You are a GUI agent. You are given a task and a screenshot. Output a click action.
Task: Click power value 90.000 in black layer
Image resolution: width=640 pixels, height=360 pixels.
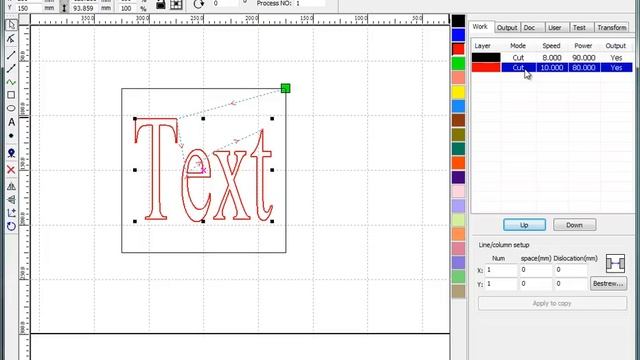click(583, 58)
